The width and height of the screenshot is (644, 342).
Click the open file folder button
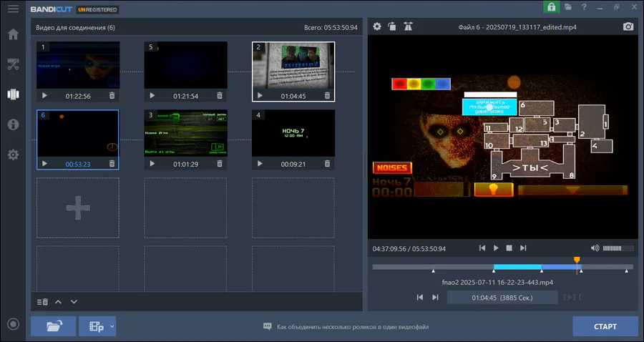coord(54,326)
